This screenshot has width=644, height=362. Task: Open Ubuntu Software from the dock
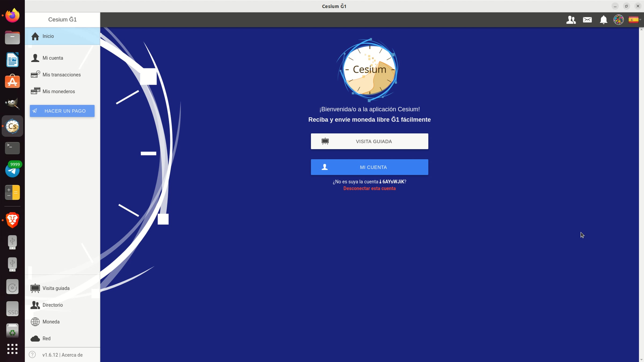(12, 82)
